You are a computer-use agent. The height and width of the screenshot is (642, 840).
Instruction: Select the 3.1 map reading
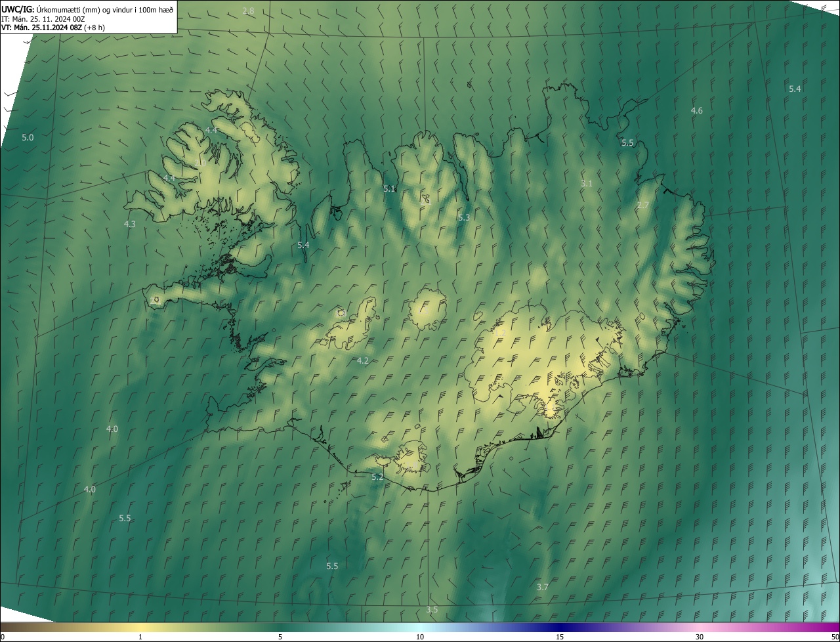coord(587,184)
